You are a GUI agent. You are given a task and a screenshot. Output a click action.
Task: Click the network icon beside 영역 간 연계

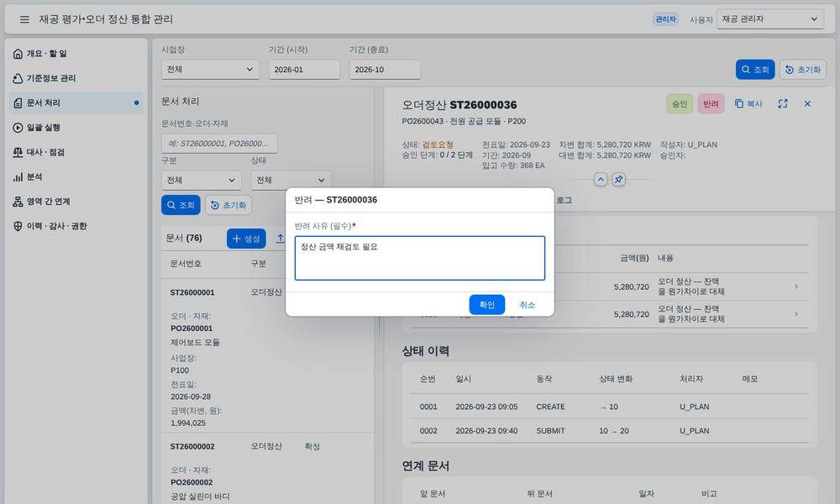(x=18, y=202)
